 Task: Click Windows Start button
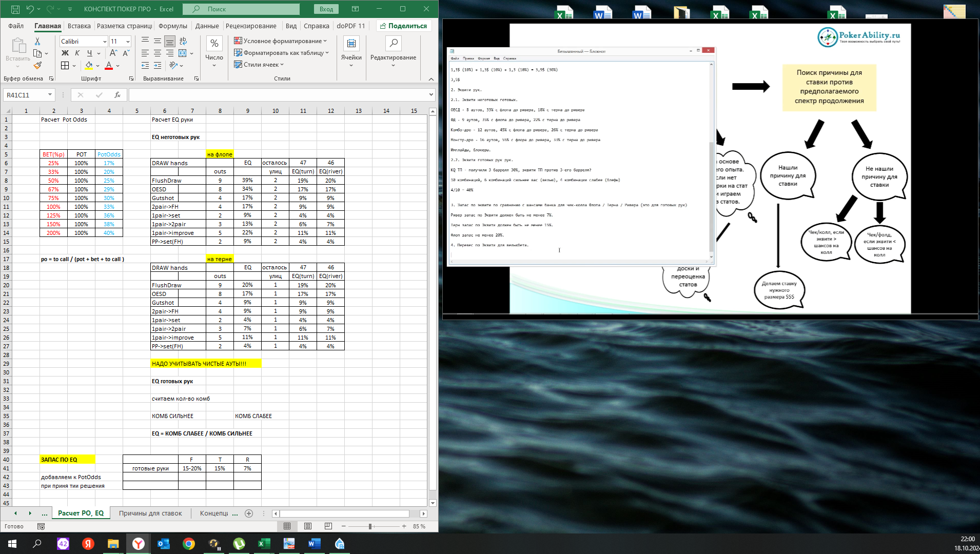coord(12,544)
